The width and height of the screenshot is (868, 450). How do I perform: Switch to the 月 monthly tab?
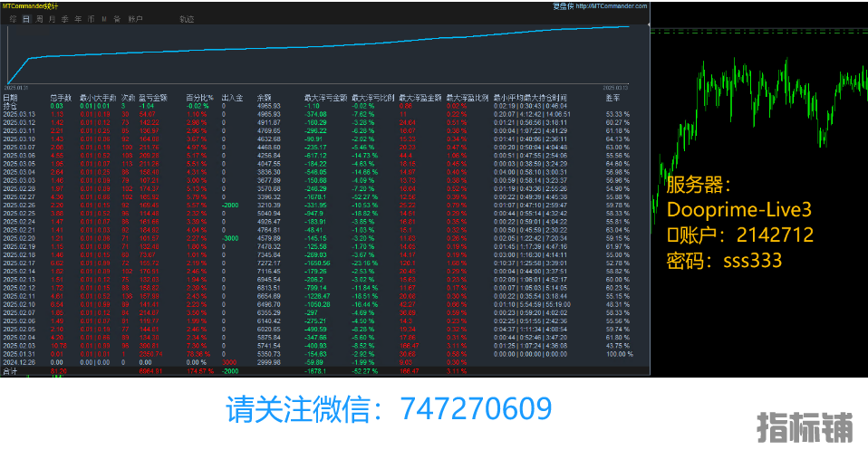pos(52,19)
